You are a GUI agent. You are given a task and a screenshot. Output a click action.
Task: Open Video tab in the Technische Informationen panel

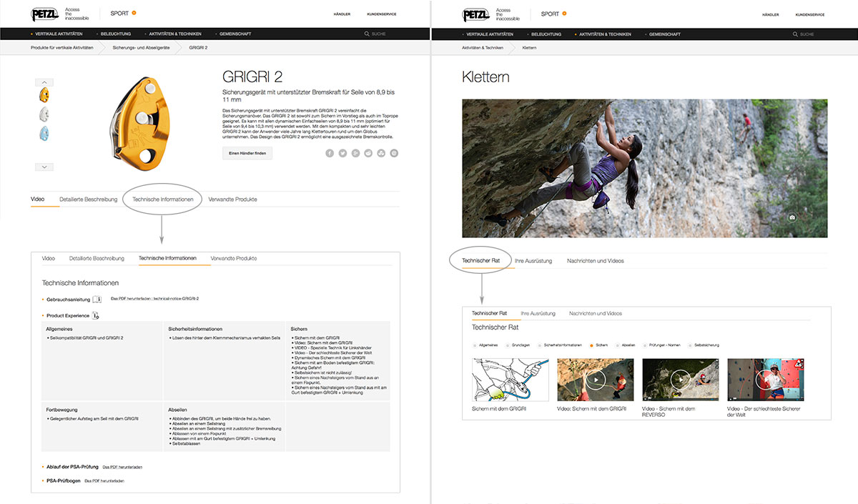click(x=49, y=258)
